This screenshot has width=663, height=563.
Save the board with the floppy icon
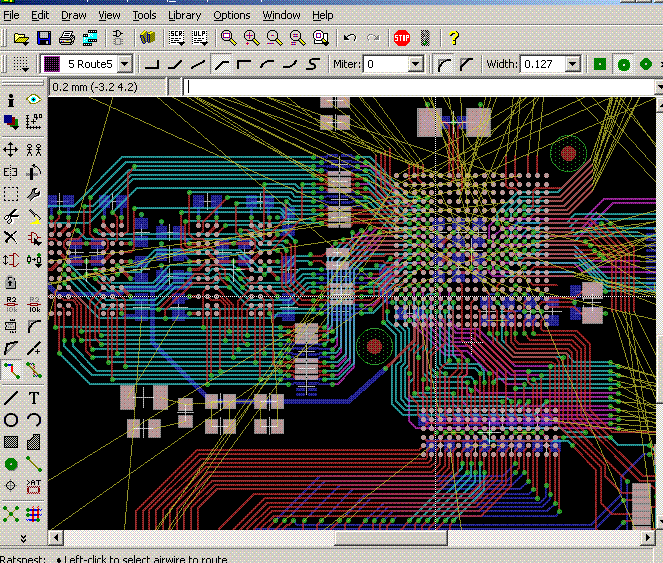[44, 38]
